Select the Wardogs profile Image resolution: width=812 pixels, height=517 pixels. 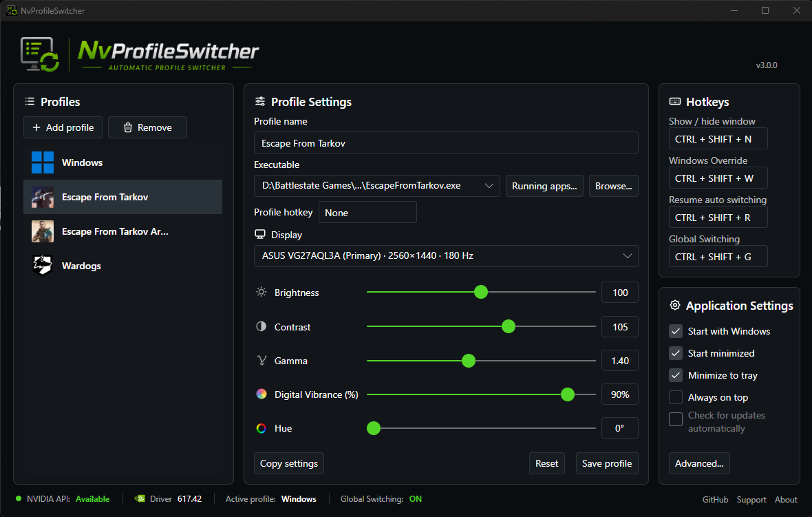122,266
